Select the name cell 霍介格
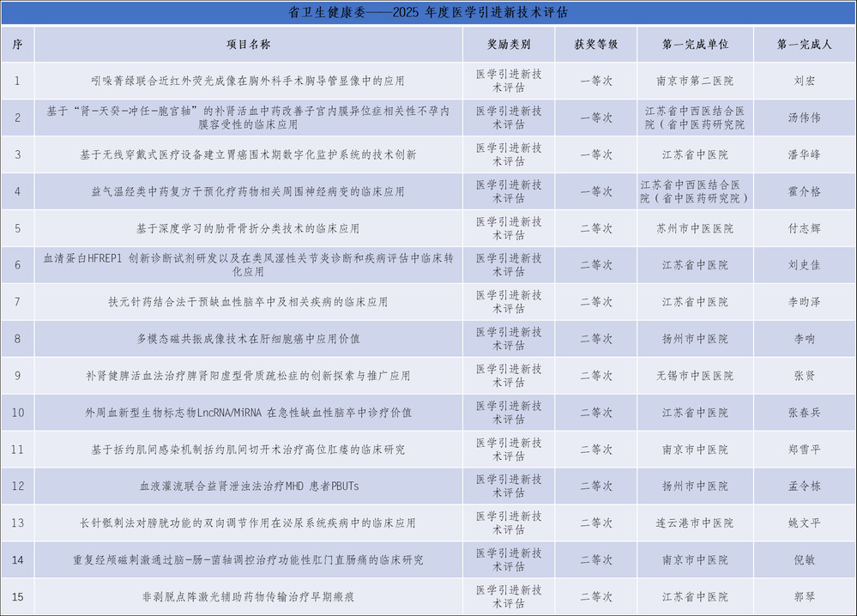This screenshot has height=616, width=857. click(x=804, y=192)
